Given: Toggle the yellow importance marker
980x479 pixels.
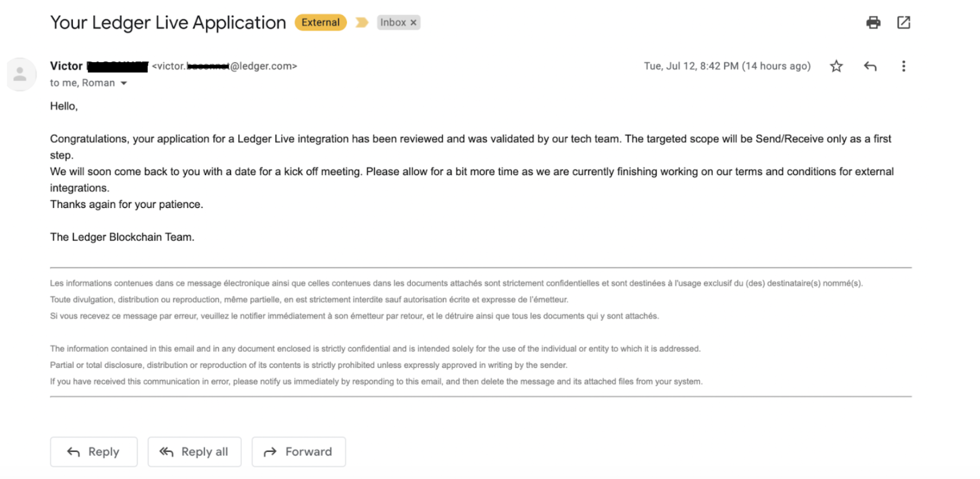Looking at the screenshot, I should [362, 22].
